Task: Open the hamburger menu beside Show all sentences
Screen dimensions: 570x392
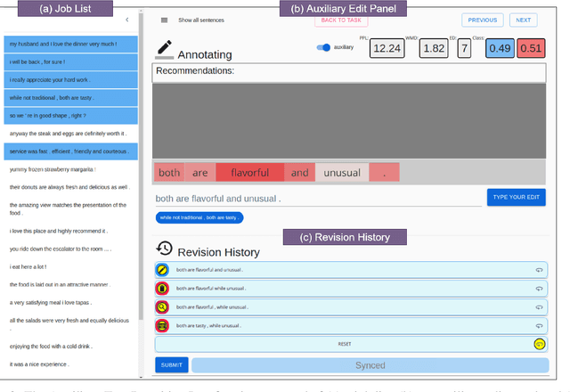Action: 164,20
